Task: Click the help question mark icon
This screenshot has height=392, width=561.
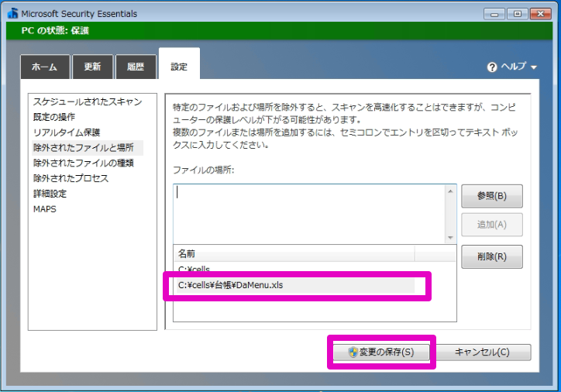Action: (x=492, y=67)
